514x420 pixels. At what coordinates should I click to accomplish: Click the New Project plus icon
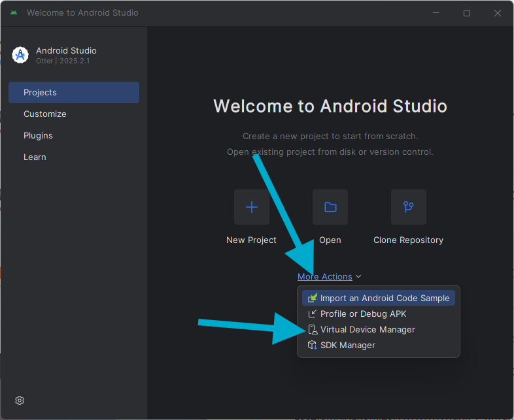[252, 207]
